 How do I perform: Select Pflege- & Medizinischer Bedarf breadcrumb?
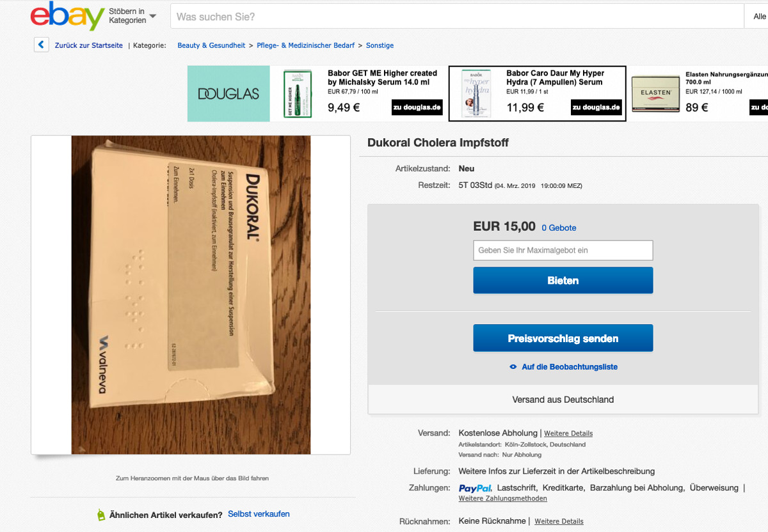[305, 45]
